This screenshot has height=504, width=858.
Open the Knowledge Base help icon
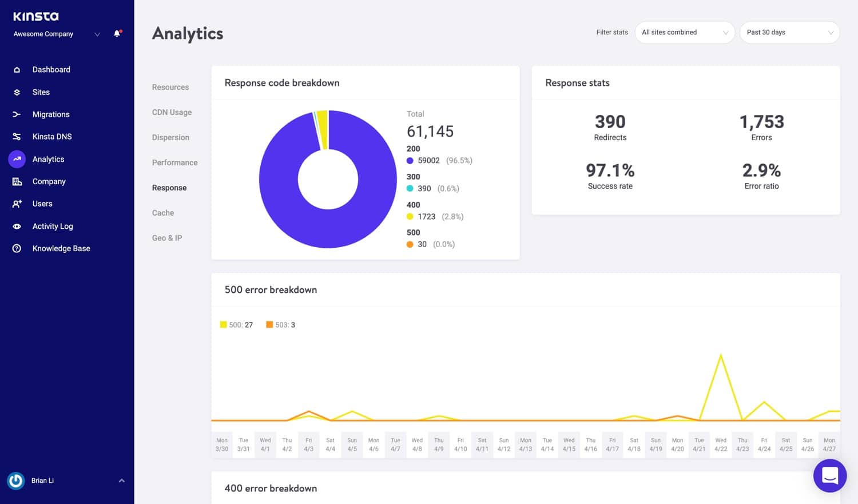tap(17, 249)
